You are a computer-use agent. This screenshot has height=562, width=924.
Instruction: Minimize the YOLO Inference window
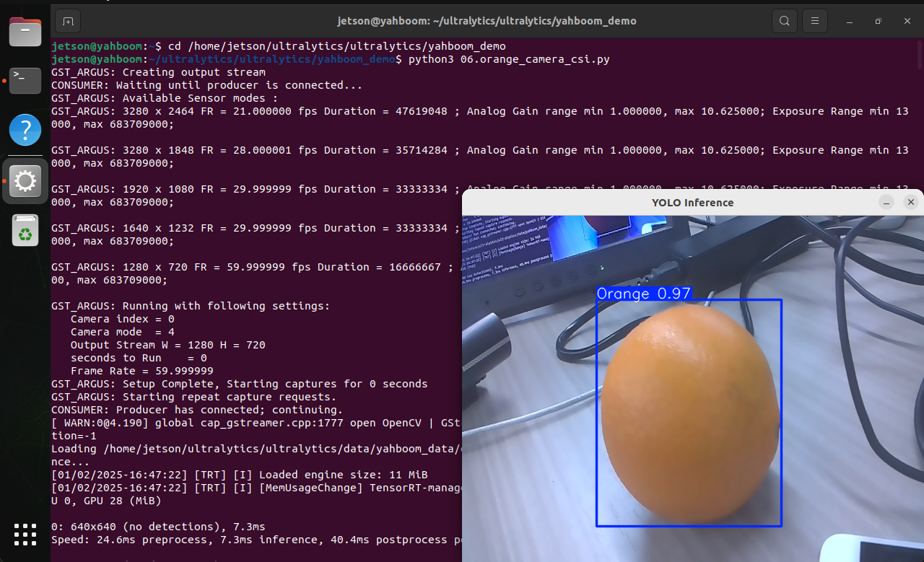[887, 203]
